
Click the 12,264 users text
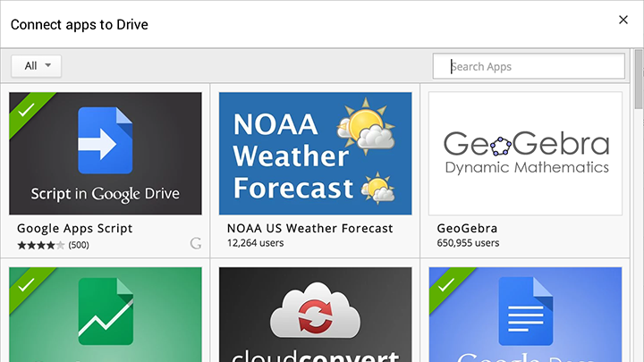coord(256,243)
